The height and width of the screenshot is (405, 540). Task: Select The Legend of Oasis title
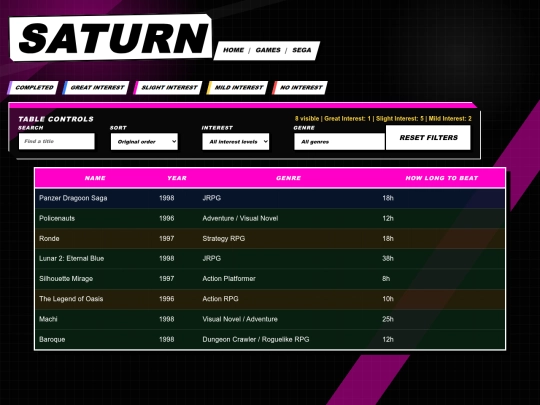71,299
